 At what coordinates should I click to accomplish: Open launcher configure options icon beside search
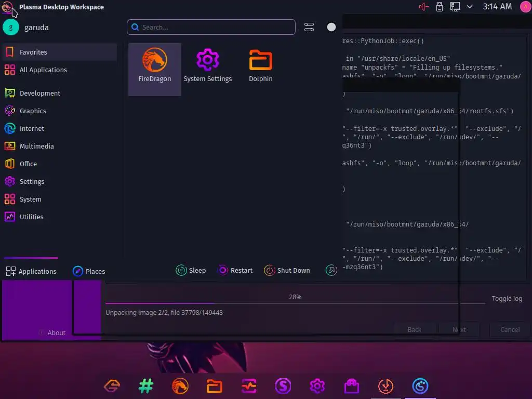(x=309, y=27)
